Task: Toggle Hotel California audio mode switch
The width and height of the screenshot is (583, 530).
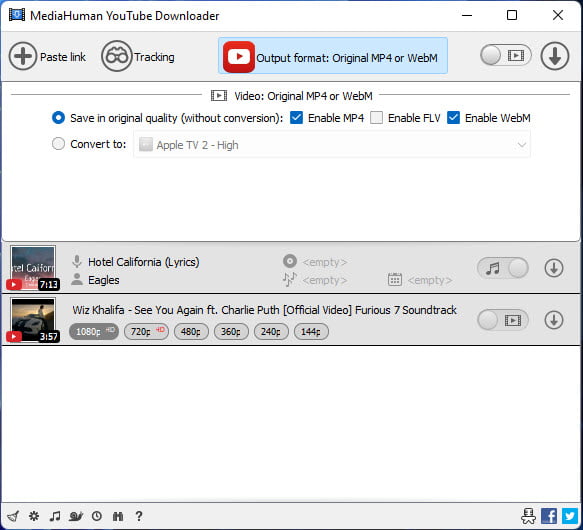Action: 503,268
